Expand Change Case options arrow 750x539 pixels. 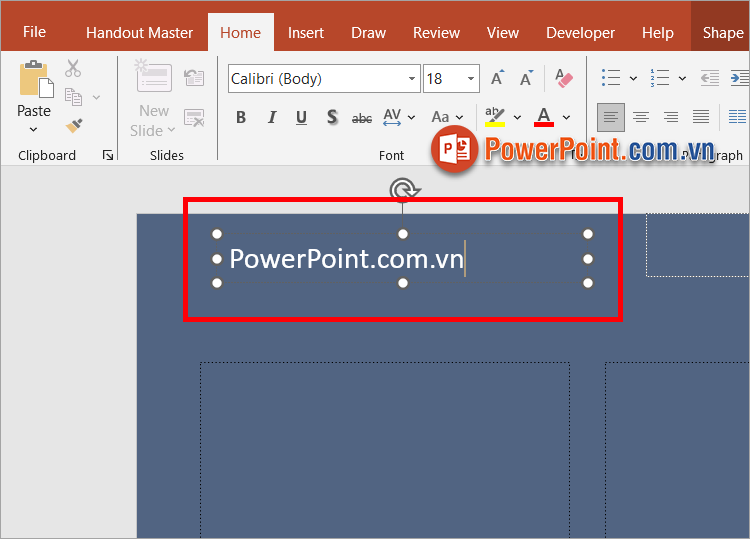[459, 117]
